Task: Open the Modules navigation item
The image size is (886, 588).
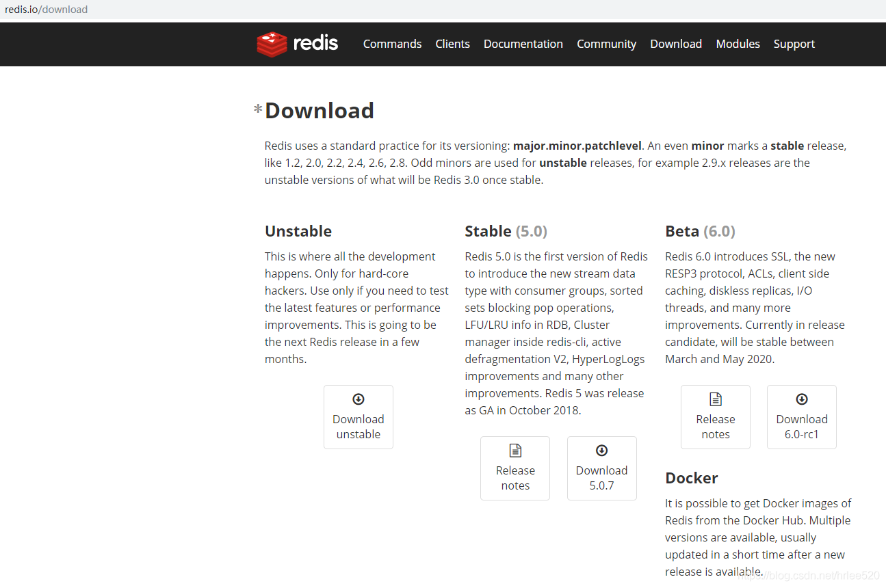Action: 738,44
